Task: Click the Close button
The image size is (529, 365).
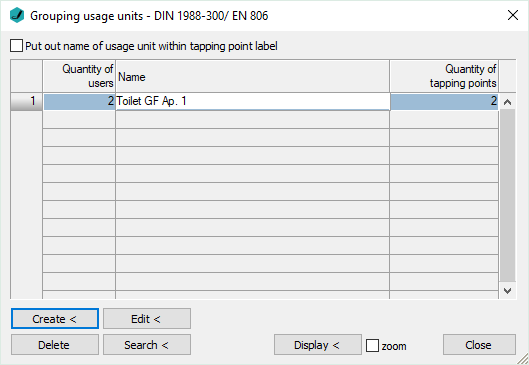Action: tap(479, 345)
